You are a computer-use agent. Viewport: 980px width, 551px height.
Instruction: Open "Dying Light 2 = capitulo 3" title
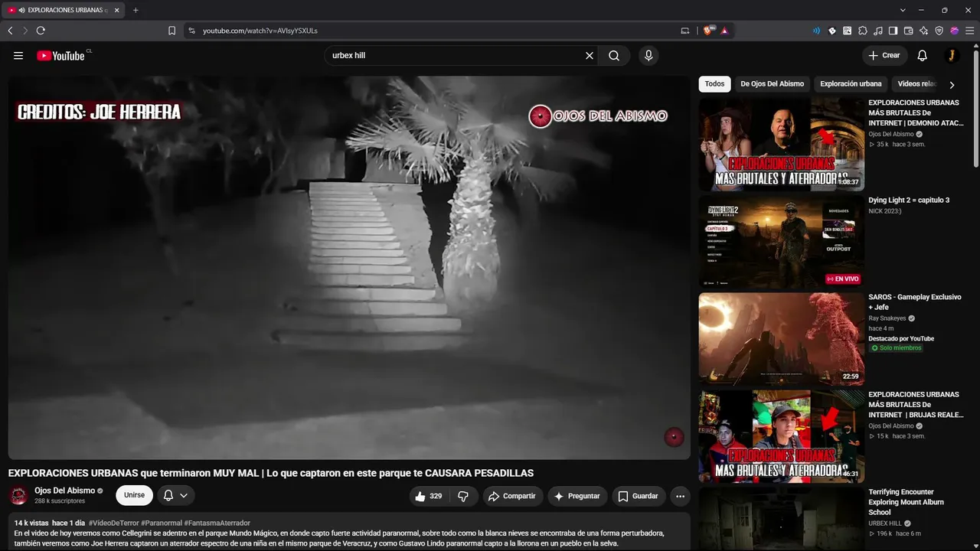coord(909,201)
